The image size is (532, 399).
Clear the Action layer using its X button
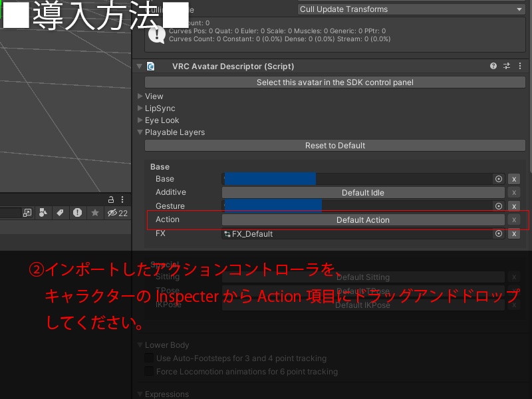pyautogui.click(x=513, y=219)
